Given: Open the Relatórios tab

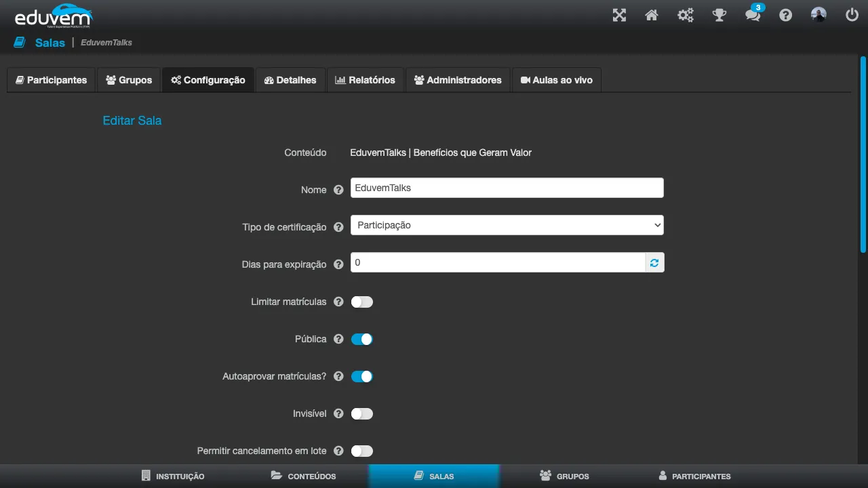Looking at the screenshot, I should coord(366,80).
